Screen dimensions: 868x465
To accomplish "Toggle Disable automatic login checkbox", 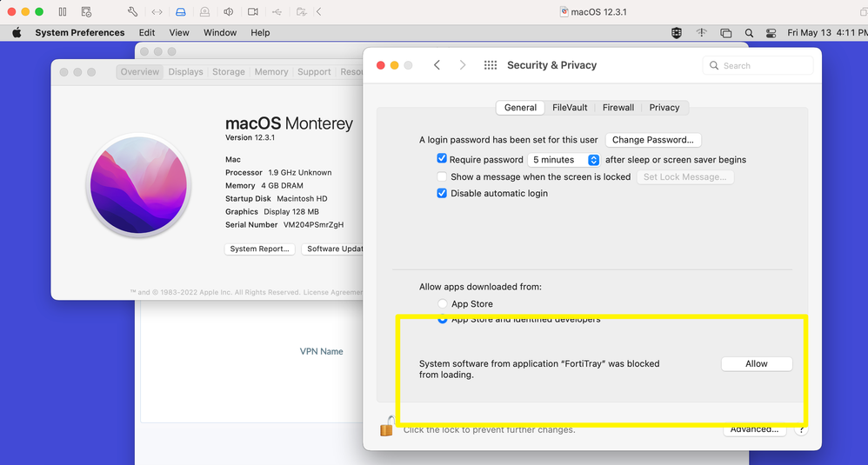I will pyautogui.click(x=442, y=193).
